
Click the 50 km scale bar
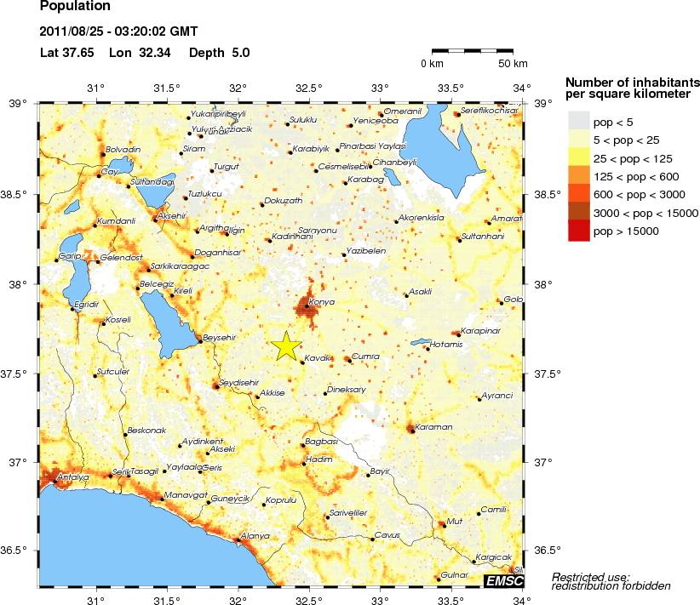click(x=473, y=51)
